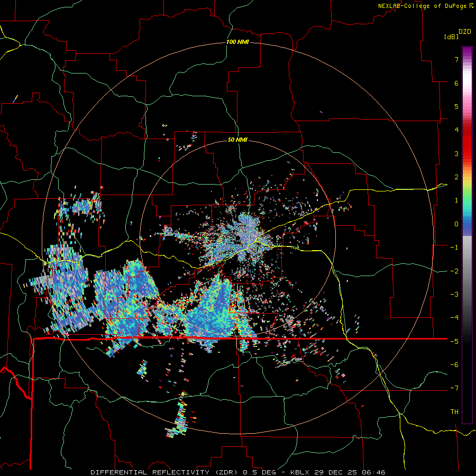Click the -2 value on color scale
Screen dimensions: 476x476
click(x=454, y=271)
